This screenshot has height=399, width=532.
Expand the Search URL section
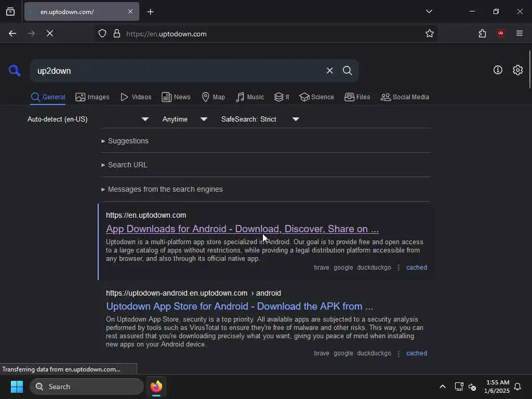pos(124,165)
